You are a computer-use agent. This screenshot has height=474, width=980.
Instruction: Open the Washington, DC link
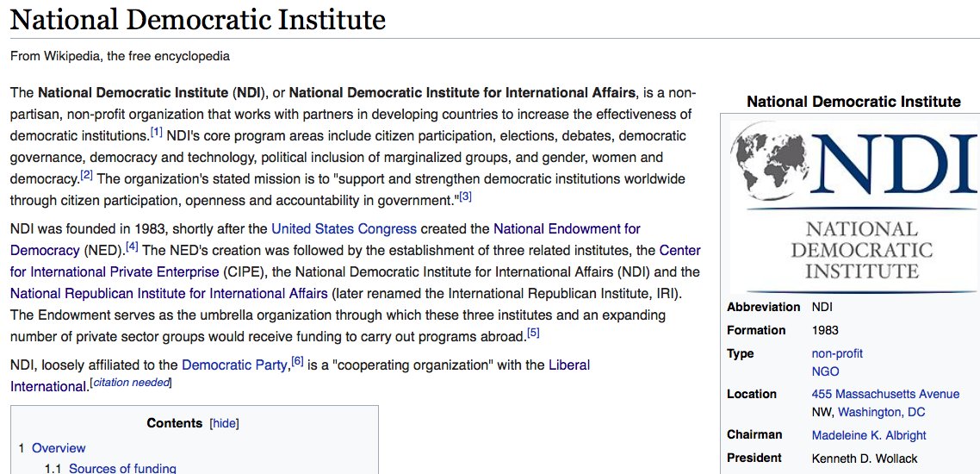coord(881,412)
